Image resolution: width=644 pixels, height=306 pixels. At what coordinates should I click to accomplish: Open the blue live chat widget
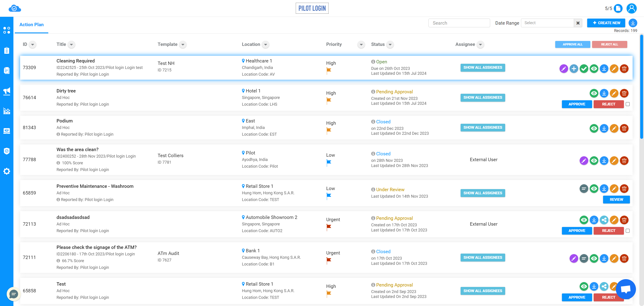click(x=626, y=289)
